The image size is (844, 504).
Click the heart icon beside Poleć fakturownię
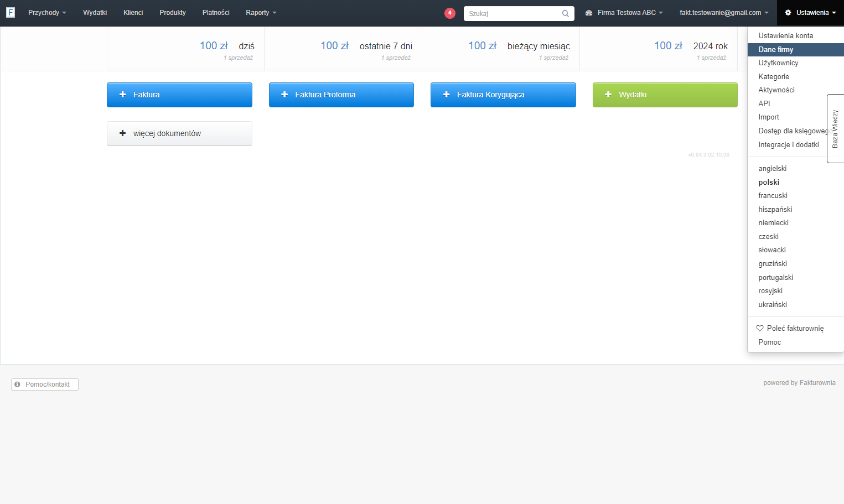pyautogui.click(x=760, y=328)
